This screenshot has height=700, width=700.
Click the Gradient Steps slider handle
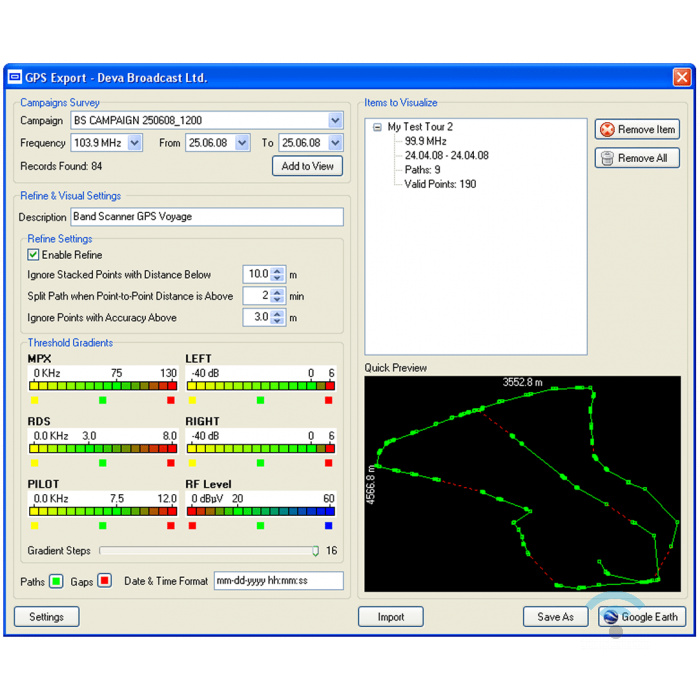click(316, 551)
